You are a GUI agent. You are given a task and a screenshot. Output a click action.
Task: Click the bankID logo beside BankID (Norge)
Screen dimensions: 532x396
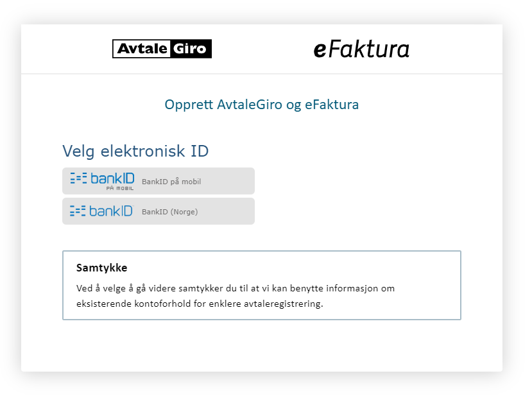click(x=102, y=211)
